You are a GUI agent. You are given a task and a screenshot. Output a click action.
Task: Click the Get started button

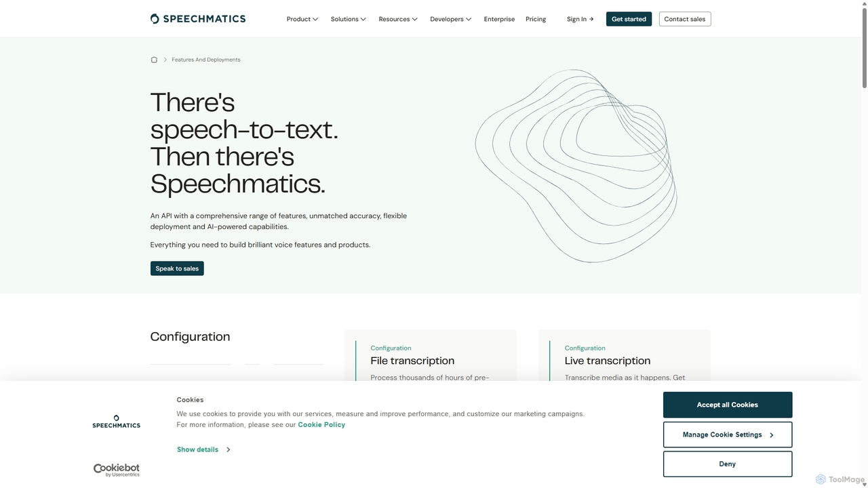tap(629, 19)
